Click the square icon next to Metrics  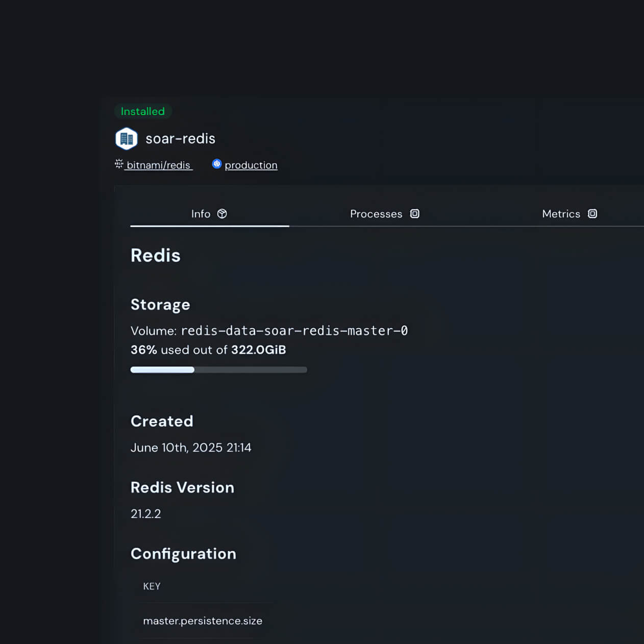[x=592, y=214]
